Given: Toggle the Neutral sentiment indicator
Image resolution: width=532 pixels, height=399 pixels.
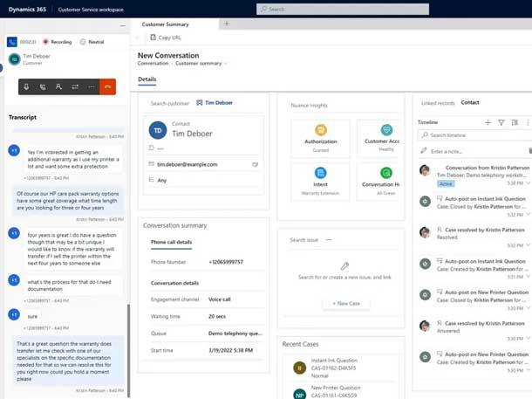Looking at the screenshot, I should click(x=93, y=41).
